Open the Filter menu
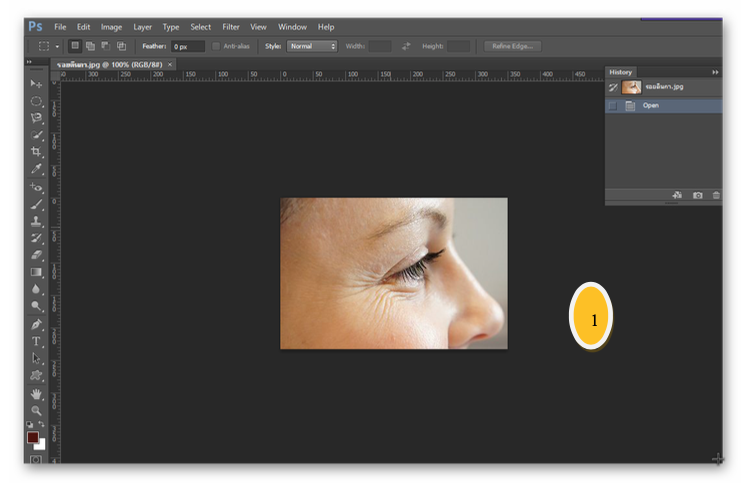This screenshot has height=483, width=744. (x=231, y=27)
